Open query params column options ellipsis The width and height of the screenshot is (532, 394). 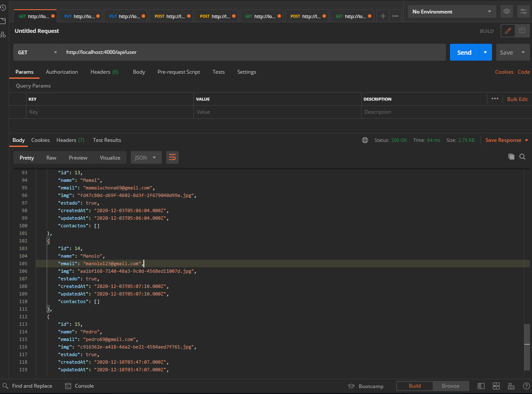(495, 98)
